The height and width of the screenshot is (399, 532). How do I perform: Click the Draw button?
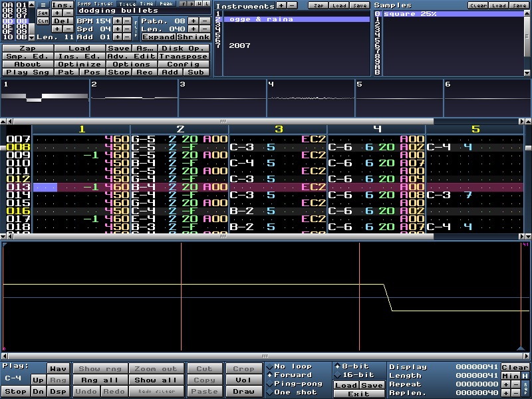(243, 391)
